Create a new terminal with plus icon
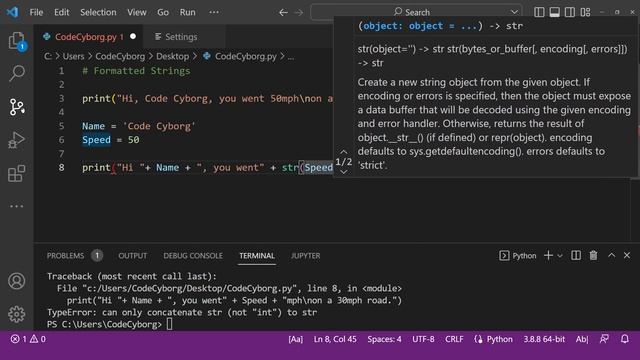Viewport: 640px width, 360px height. coord(548,256)
